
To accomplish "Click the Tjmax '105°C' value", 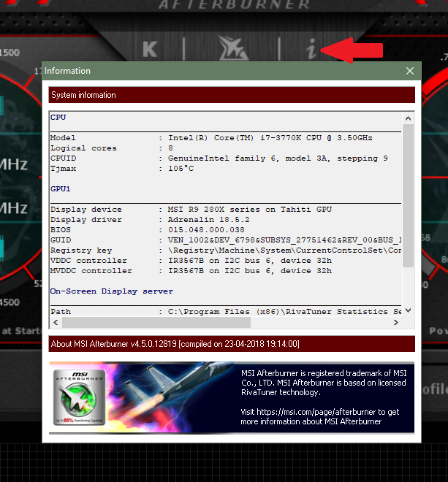I will coord(181,169).
